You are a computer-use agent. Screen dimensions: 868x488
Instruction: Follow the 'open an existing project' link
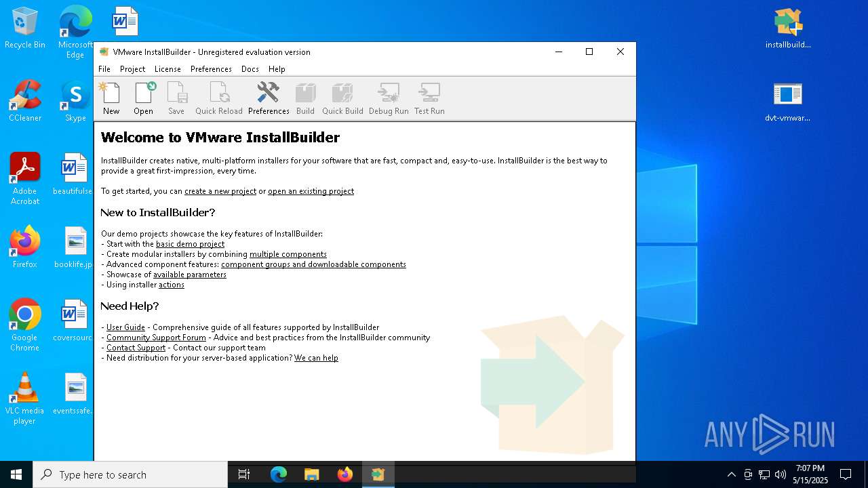click(311, 191)
